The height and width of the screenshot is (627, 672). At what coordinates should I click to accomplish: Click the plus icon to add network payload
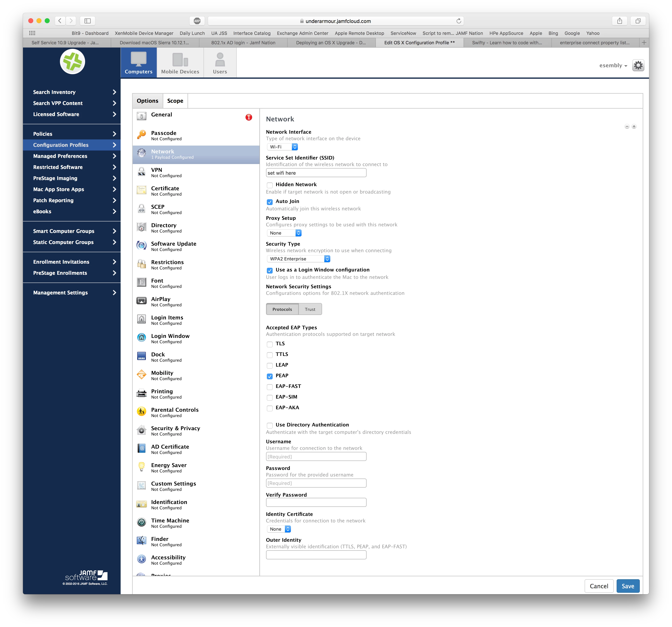tap(634, 127)
